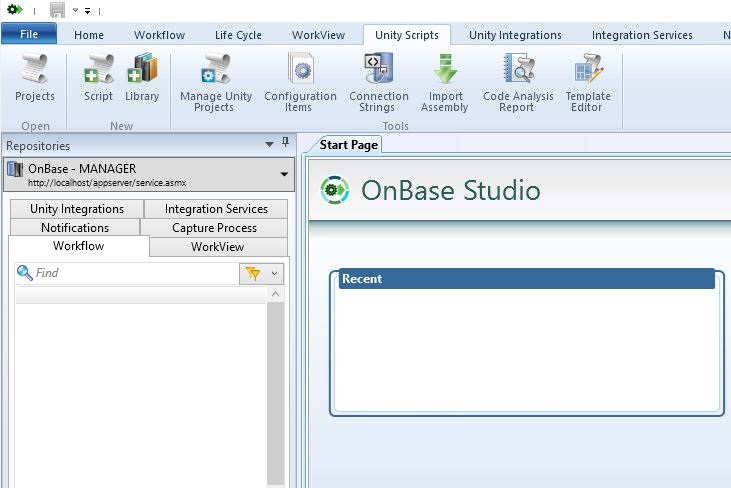The image size is (731, 488).
Task: Open the quick access toolbar customize arrow
Action: pos(87,10)
